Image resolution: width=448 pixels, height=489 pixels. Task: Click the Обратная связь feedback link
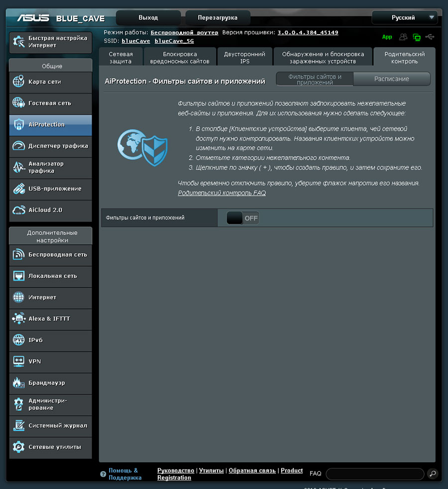click(x=252, y=470)
